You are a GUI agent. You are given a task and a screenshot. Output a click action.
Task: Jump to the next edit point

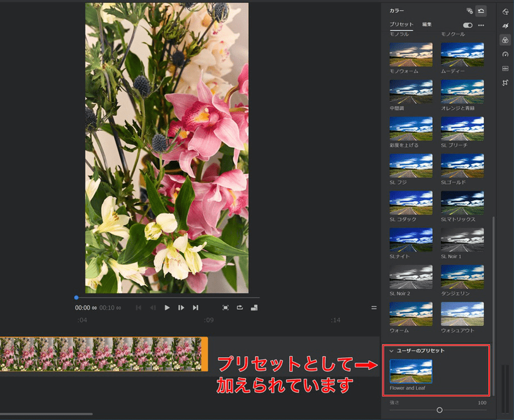click(195, 308)
